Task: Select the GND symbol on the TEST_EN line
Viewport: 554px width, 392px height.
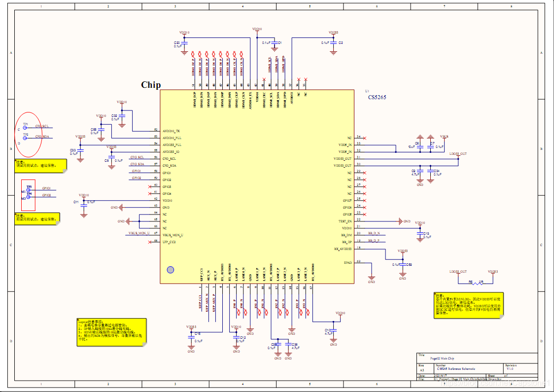Action: click(x=404, y=221)
